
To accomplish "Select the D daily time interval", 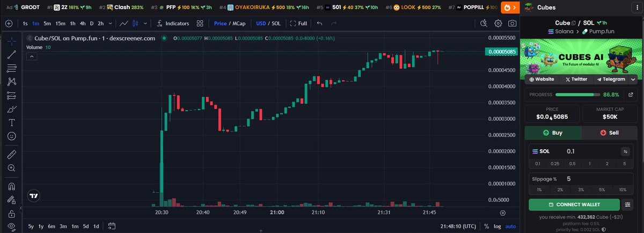I will coord(91,24).
